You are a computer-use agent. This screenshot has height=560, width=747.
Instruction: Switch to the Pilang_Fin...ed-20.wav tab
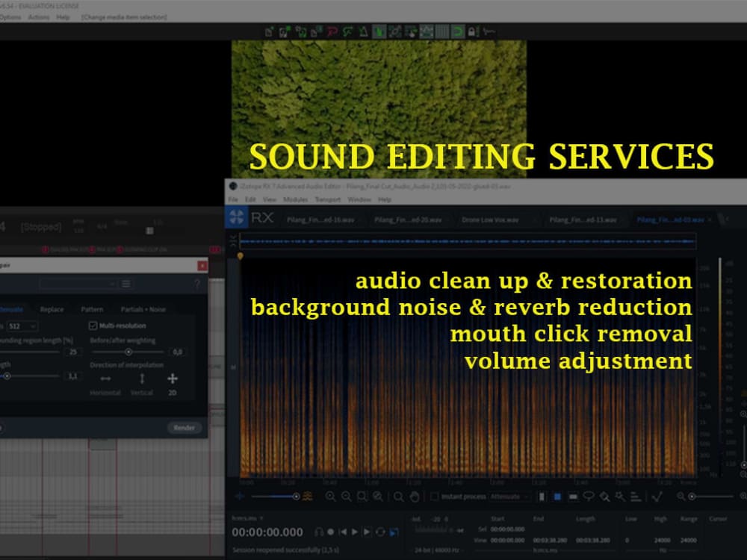point(408,220)
